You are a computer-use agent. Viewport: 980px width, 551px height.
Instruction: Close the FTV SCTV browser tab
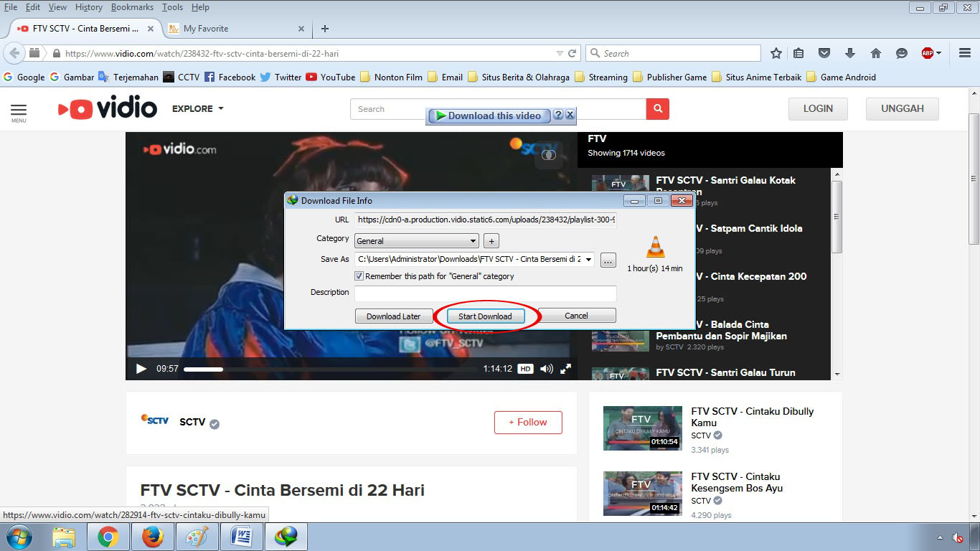151,29
